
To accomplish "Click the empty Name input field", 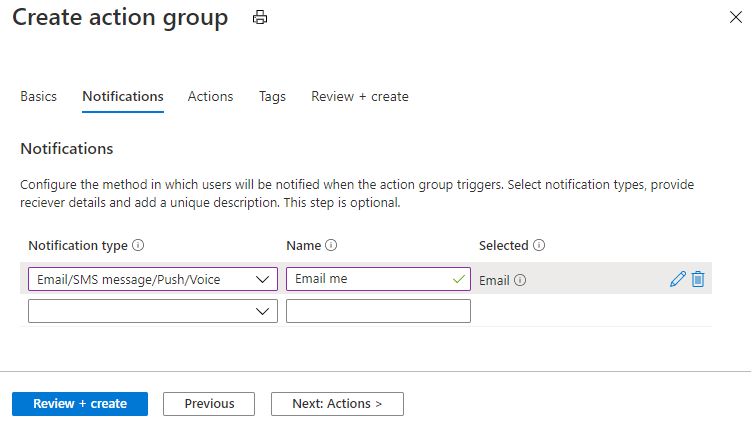I will [x=378, y=311].
